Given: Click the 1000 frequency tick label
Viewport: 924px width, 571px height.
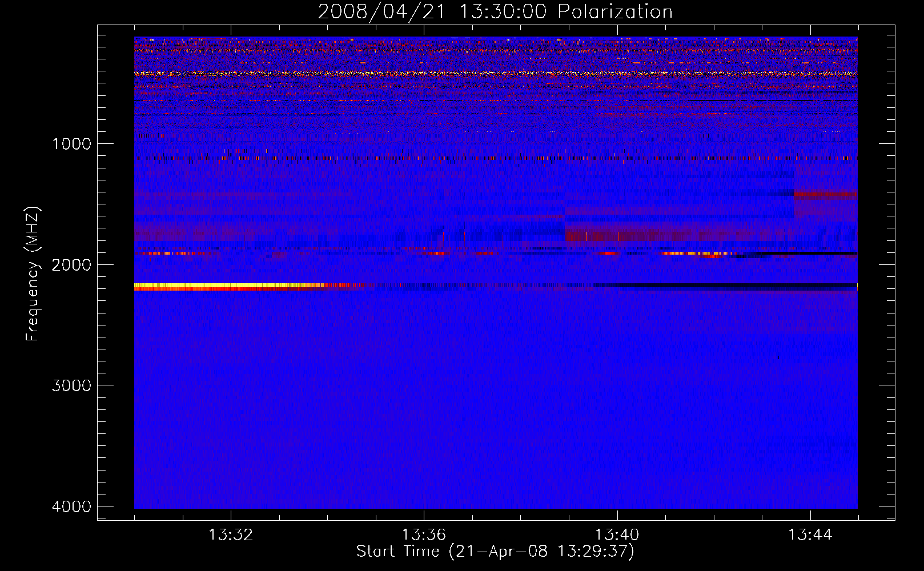Looking at the screenshot, I should (71, 143).
